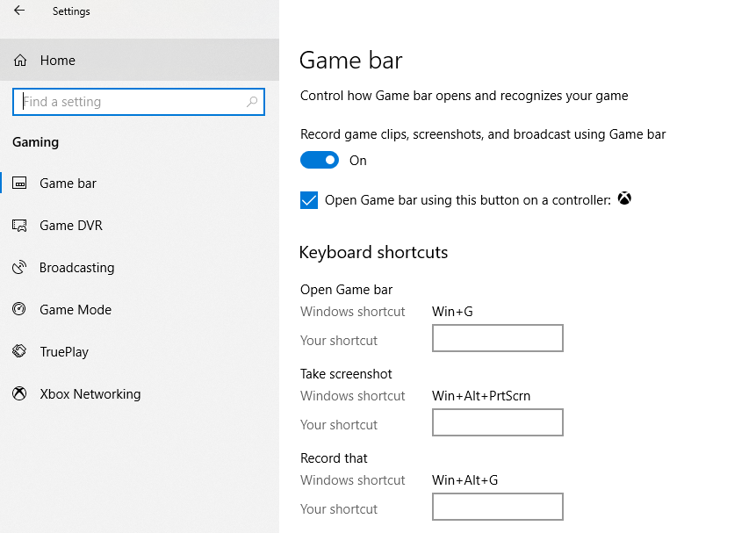756x533 pixels.
Task: Click the Win+G shortcut text
Action: pos(452,312)
